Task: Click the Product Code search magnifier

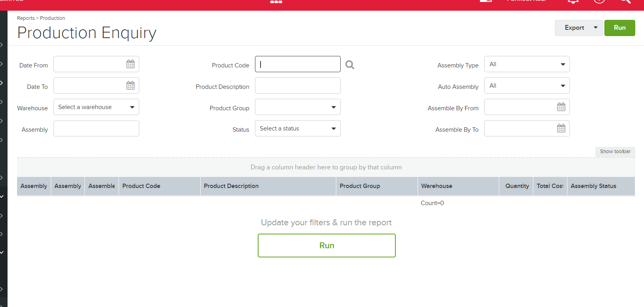Action: point(350,65)
